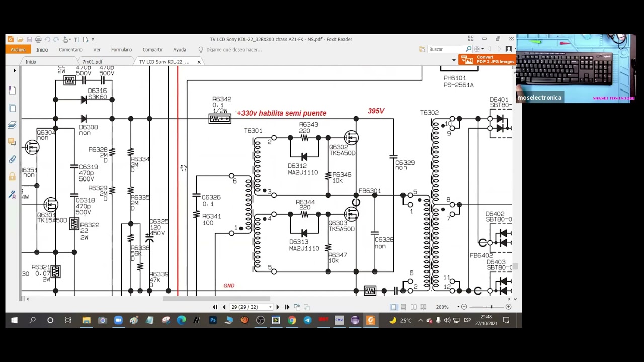The height and width of the screenshot is (362, 644).
Task: Open the Inicio ribbon tab
Action: [42, 50]
